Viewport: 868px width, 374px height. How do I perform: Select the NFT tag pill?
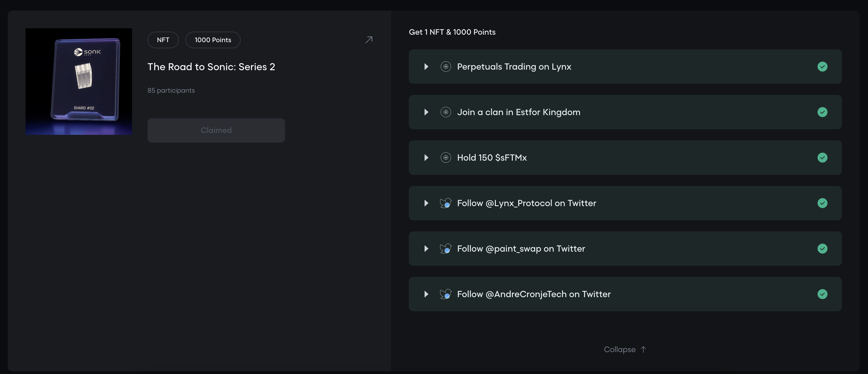[x=163, y=40]
